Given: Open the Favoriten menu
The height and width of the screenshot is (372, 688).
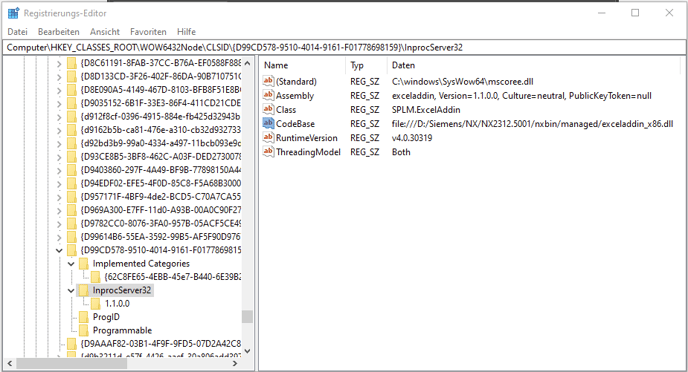Looking at the screenshot, I should [148, 32].
